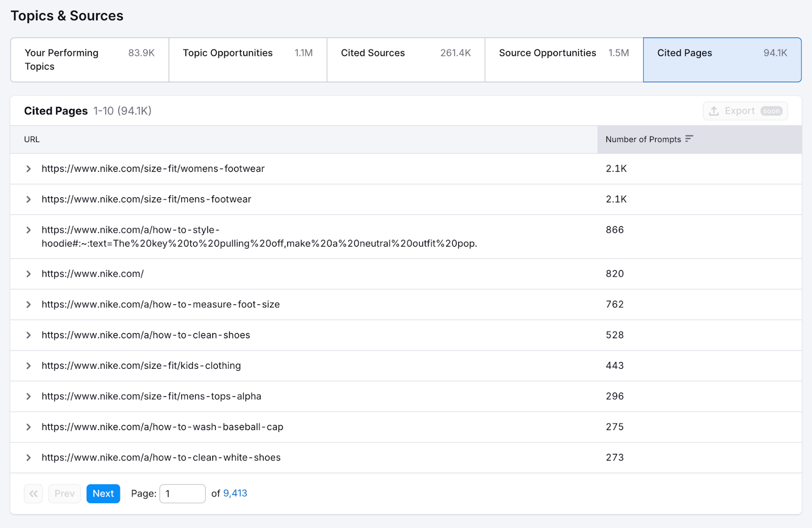Expand the how-to-measure-foot-size row

click(28, 304)
